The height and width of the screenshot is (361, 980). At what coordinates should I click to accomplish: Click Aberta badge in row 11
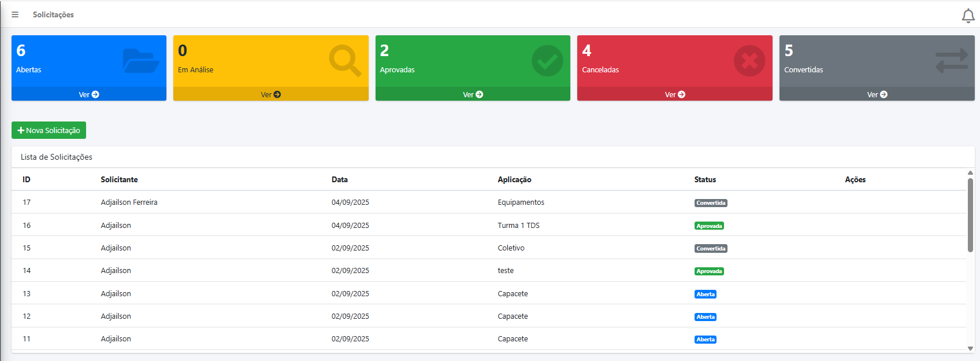[706, 340]
